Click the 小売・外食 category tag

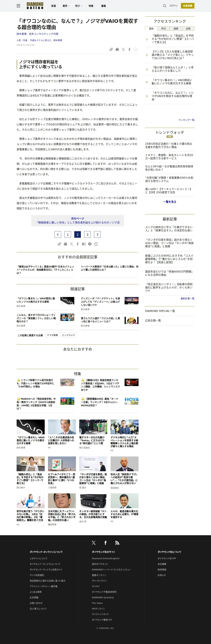22,40
